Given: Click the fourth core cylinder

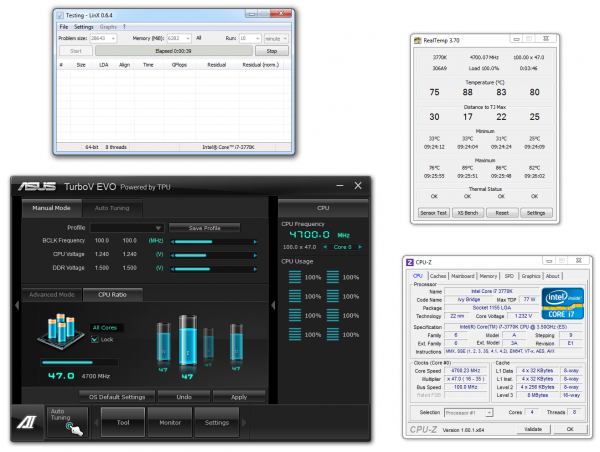Looking at the screenshot, I should click(236, 342).
